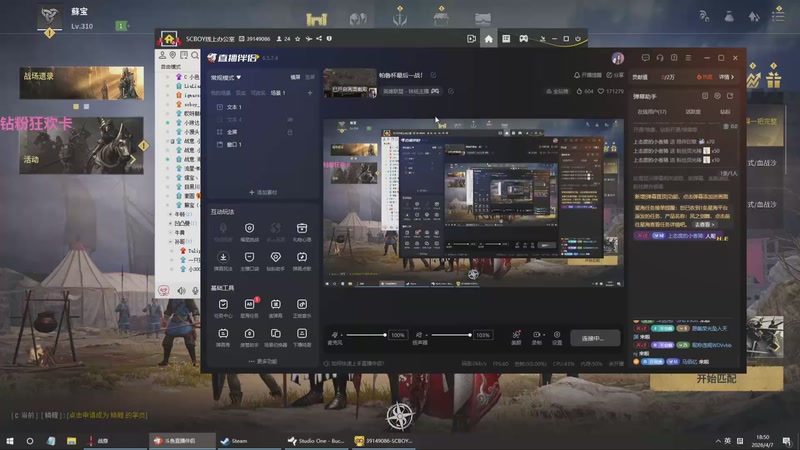The image size is (800, 450).
Task: Click 开播提醒 notification button
Action: (588, 75)
